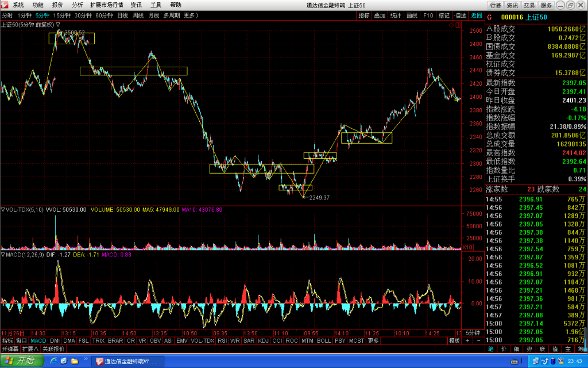Image resolution: width=588 pixels, height=368 pixels.
Task: Click the network computers tray icon
Action: coord(535,361)
